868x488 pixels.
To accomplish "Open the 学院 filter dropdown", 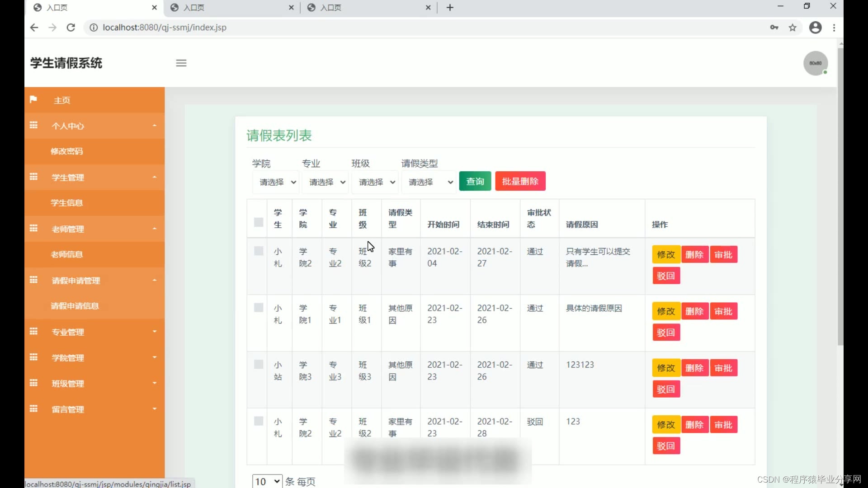I will point(276,182).
